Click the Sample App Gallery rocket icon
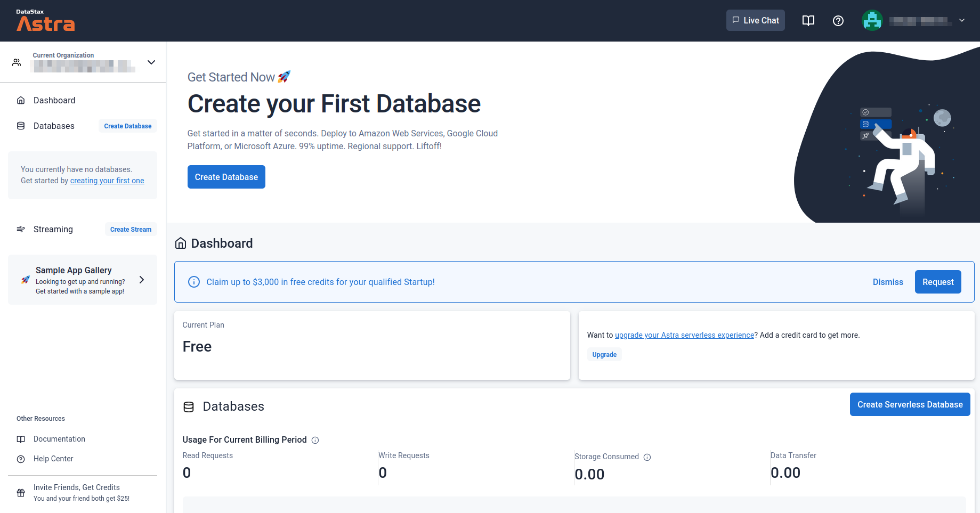Image resolution: width=980 pixels, height=513 pixels. 25,280
